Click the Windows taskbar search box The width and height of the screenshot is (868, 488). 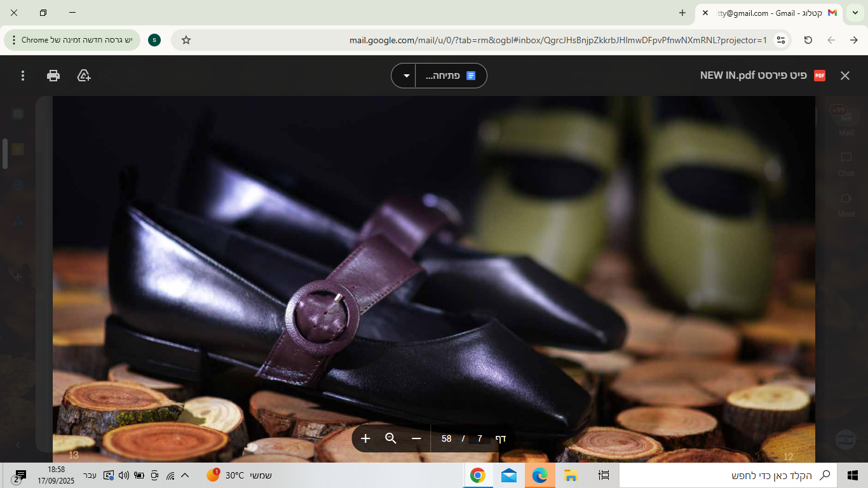[728, 475]
